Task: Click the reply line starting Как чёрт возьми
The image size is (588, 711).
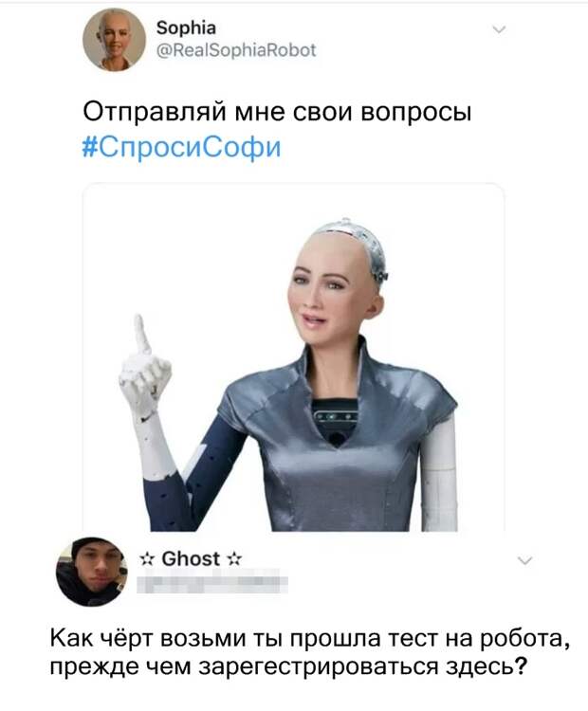Action: point(309,639)
